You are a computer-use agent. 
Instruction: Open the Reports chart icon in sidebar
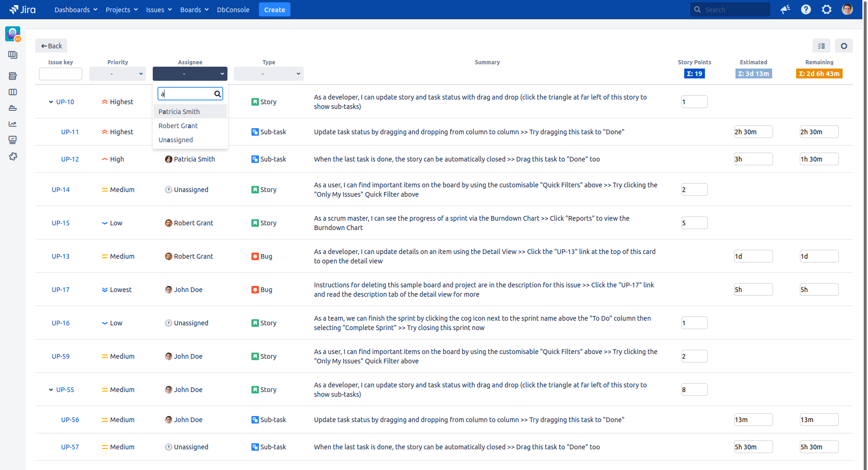pos(12,124)
